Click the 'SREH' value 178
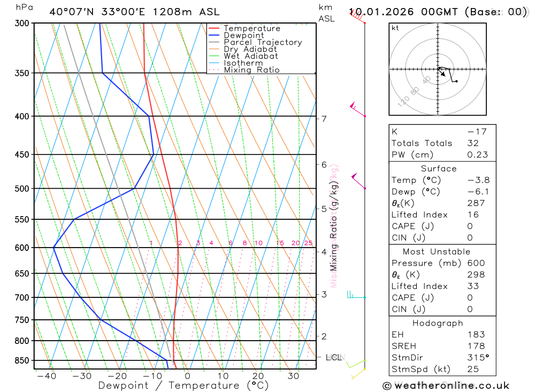The image size is (535, 392). (476, 347)
